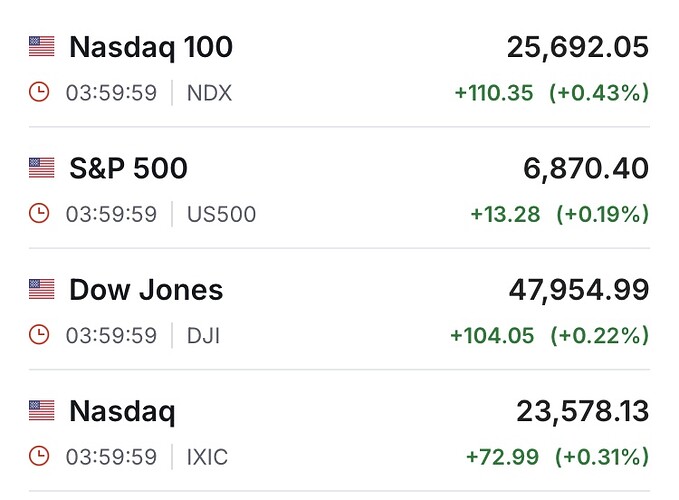679x500 pixels.
Task: Click the Nasdaq 100 price 25,692.05
Action: click(577, 47)
